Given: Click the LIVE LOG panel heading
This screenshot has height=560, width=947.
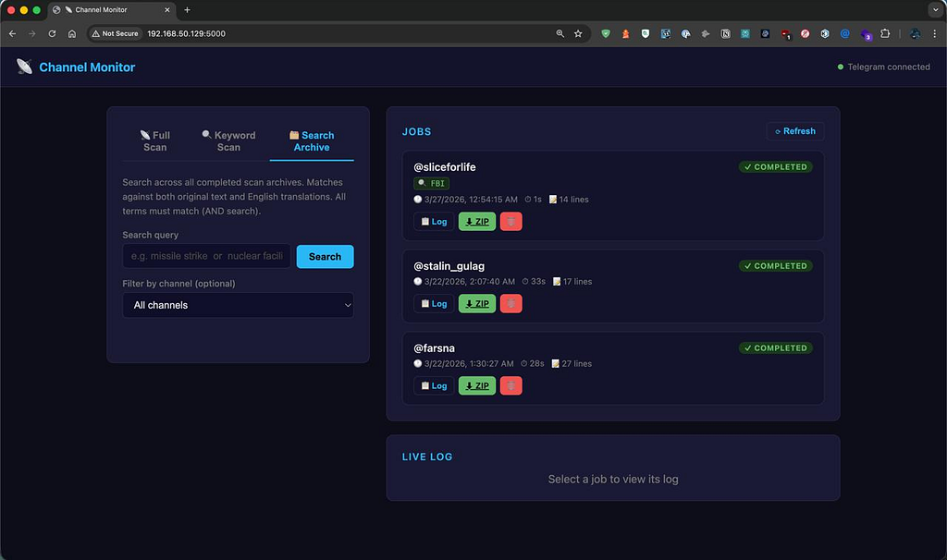Looking at the screenshot, I should pyautogui.click(x=427, y=457).
